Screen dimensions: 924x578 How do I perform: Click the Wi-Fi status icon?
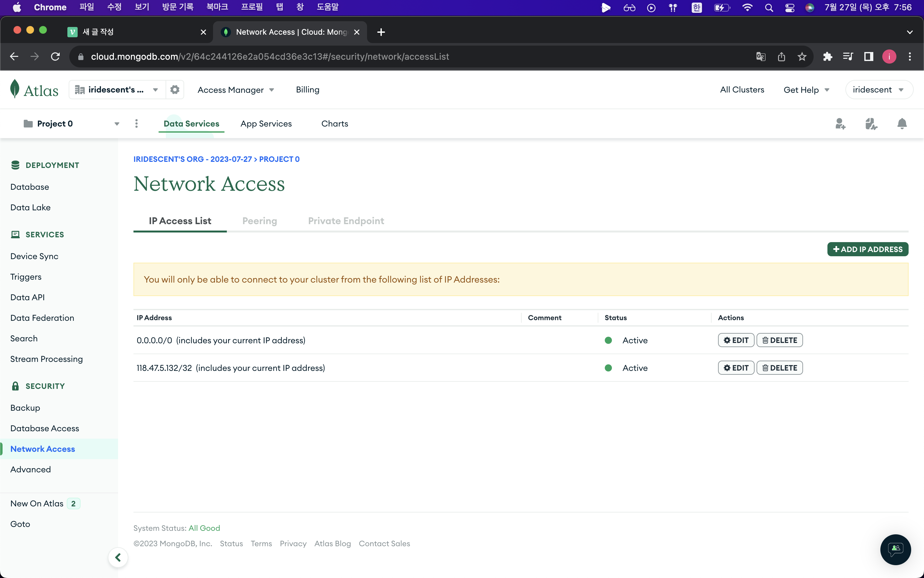point(747,8)
